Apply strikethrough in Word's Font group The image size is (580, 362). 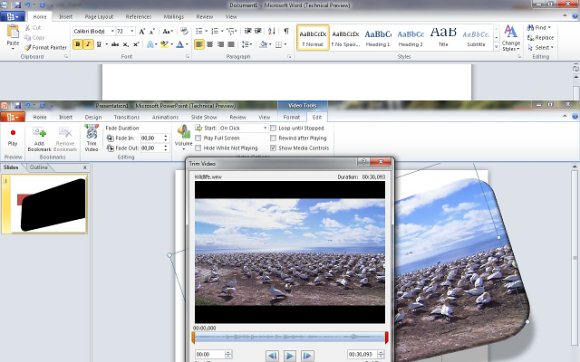tap(115, 44)
